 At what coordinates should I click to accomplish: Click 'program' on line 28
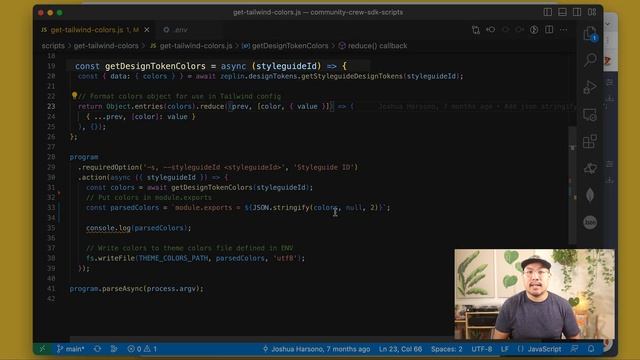pyautogui.click(x=84, y=157)
